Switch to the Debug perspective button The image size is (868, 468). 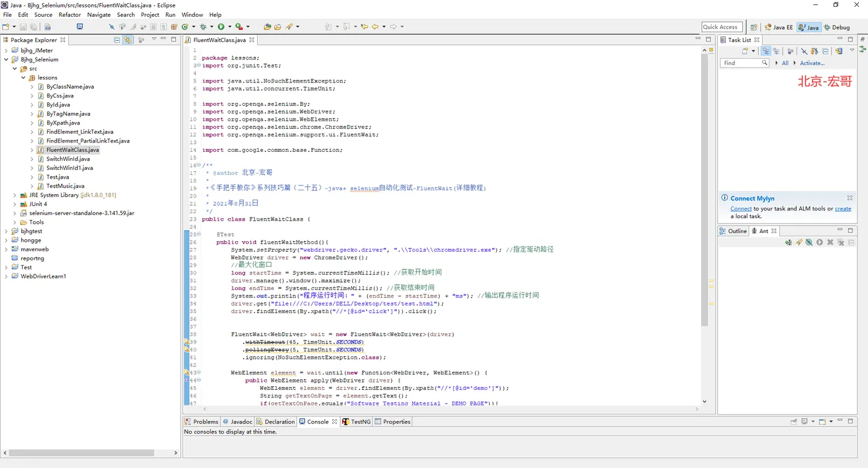click(836, 27)
